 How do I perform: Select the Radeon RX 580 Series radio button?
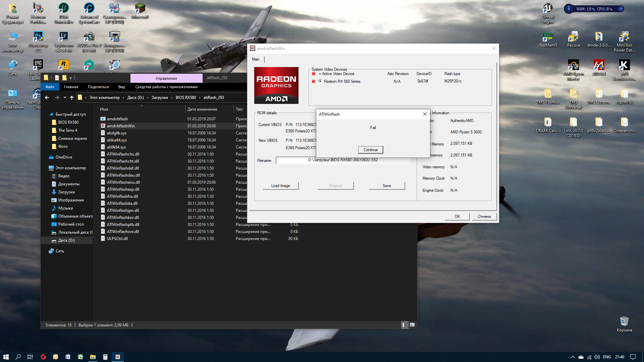click(x=320, y=81)
